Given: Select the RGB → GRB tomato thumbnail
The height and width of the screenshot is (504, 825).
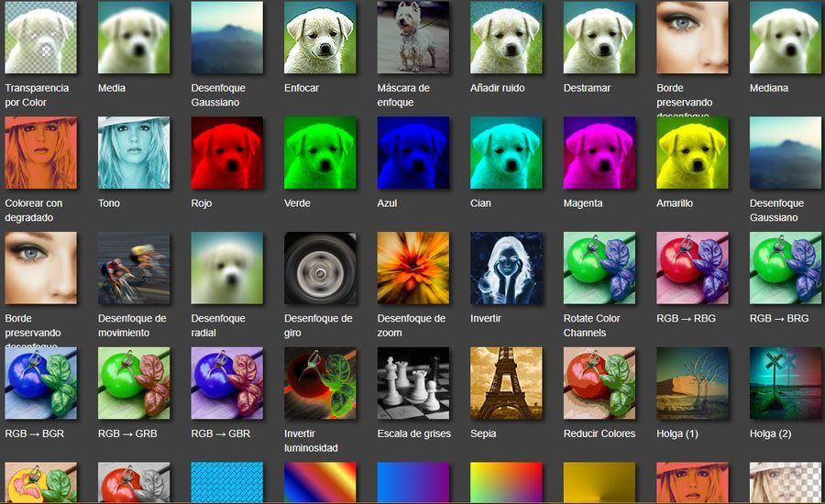Looking at the screenshot, I should (x=134, y=383).
